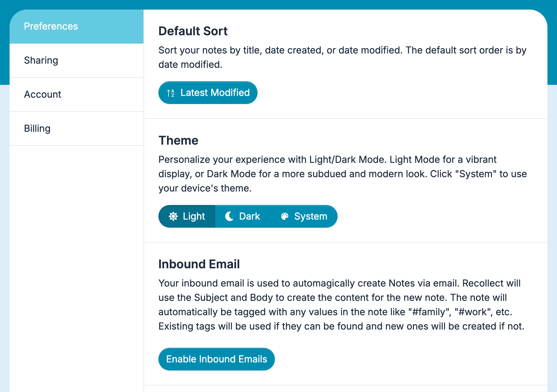Click the palette symbol for device theme
This screenshot has width=557, height=392.
click(284, 216)
